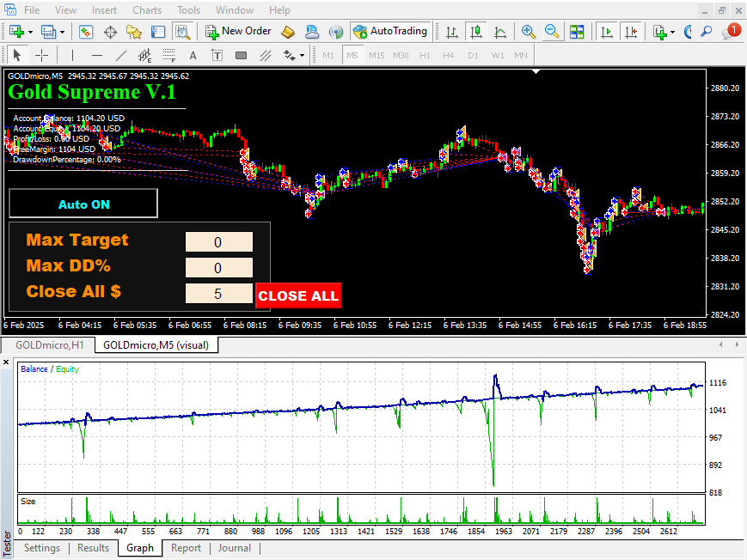Open the indicators list icon with green plus
Viewport: 747px width, 560px height.
click(x=659, y=32)
